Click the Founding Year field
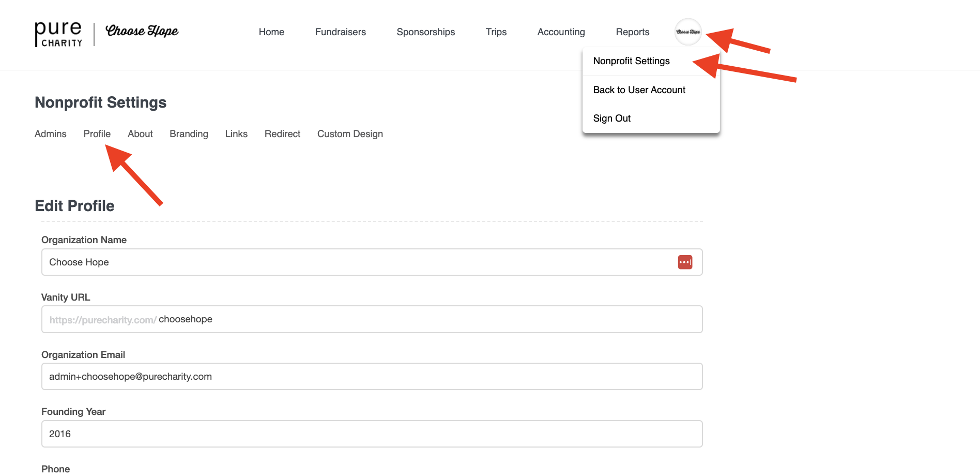Screen dimensions: 980x476 point(371,434)
